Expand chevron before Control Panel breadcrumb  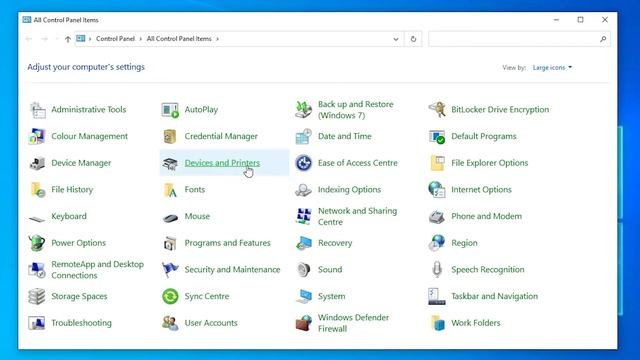click(90, 39)
